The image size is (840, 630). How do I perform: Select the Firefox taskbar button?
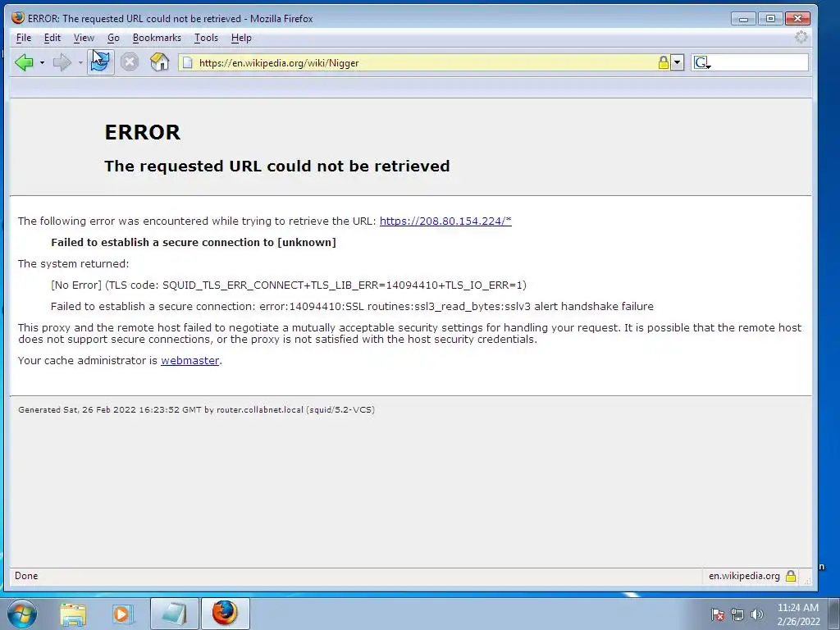pyautogui.click(x=225, y=614)
